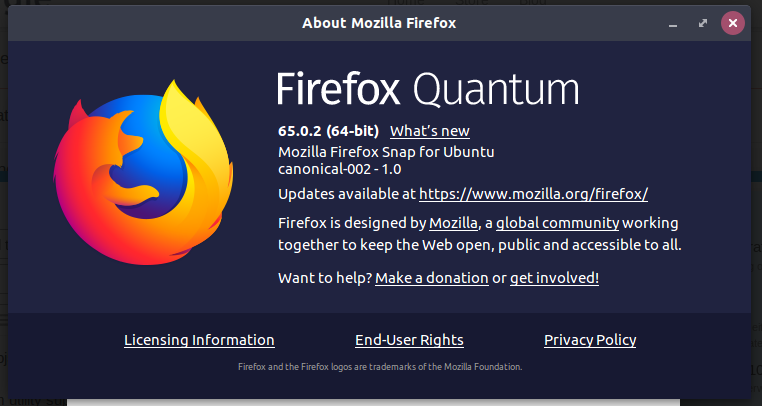Open Licensing Information
The width and height of the screenshot is (762, 406).
[199, 340]
